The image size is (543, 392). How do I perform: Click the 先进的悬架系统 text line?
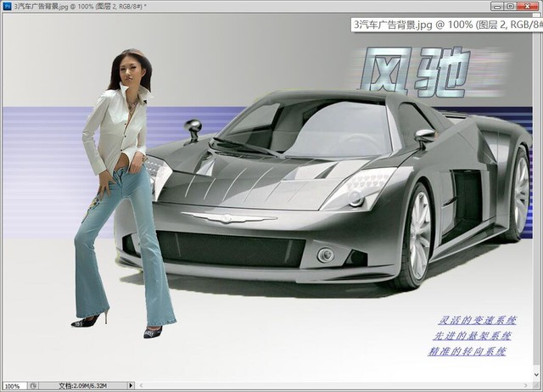click(472, 336)
